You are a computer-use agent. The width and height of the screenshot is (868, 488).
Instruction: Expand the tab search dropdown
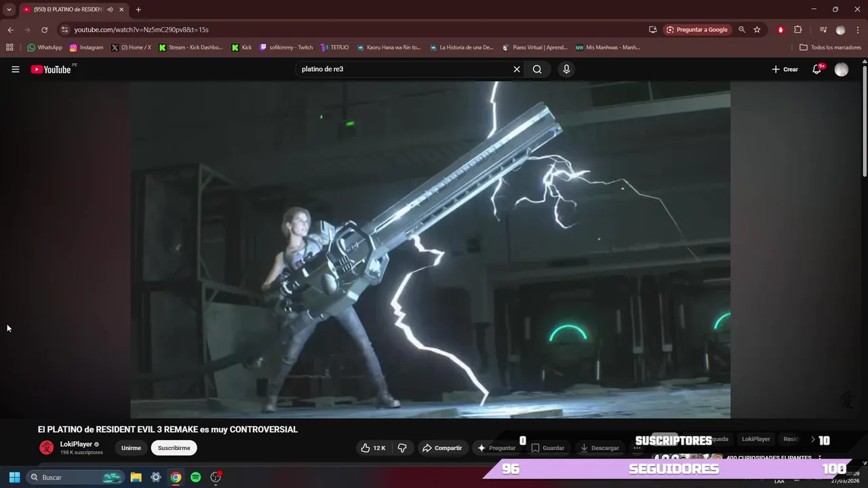coord(9,9)
